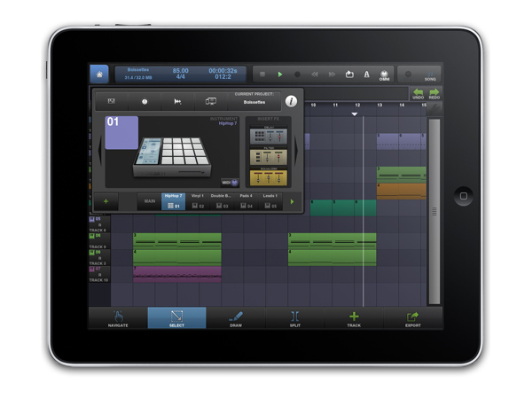Open the tempo clock icon in the popup

pos(145,101)
